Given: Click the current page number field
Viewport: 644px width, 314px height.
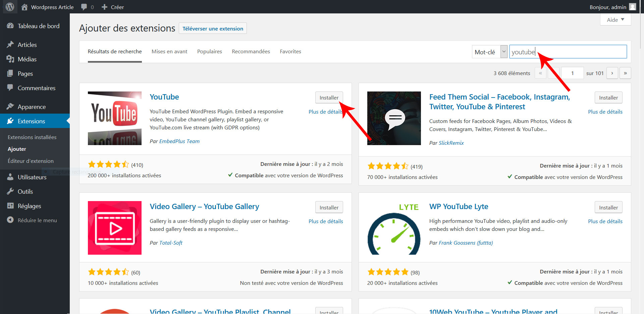Looking at the screenshot, I should tap(573, 73).
